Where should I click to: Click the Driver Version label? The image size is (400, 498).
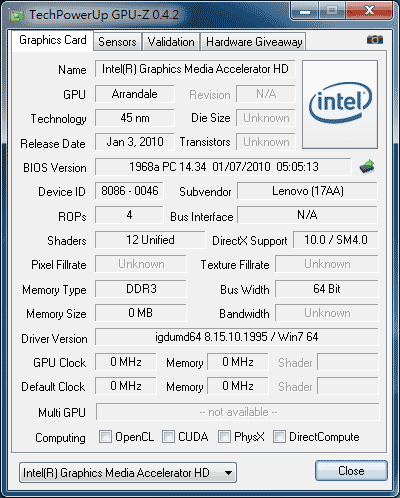click(54, 339)
